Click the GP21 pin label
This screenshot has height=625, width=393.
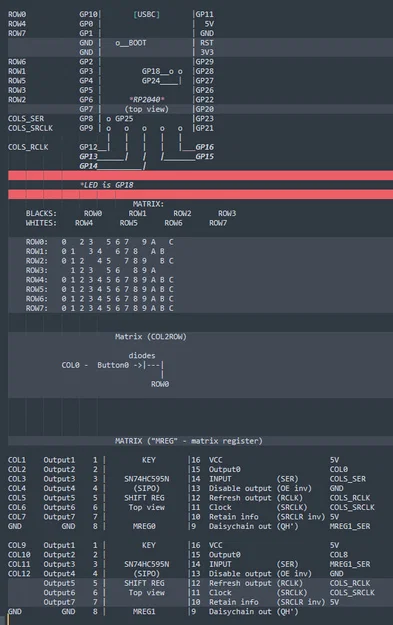tap(204, 128)
